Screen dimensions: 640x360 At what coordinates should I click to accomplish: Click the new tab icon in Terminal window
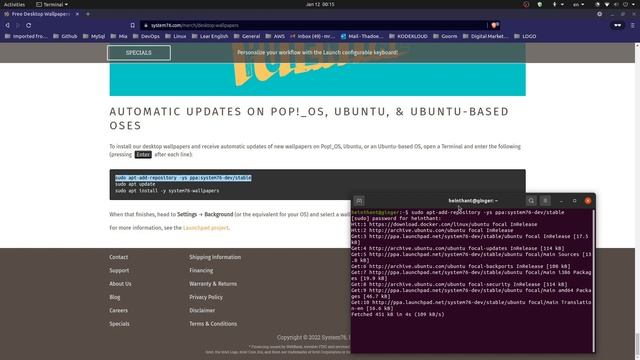359,201
